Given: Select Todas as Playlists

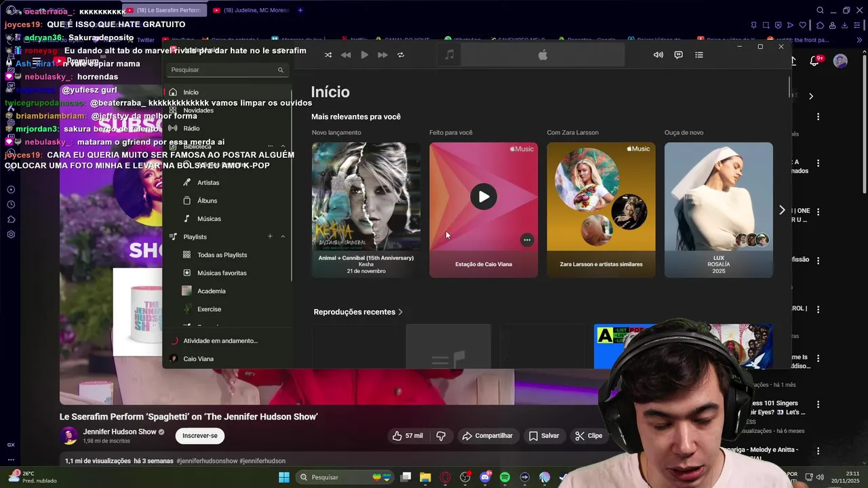Looking at the screenshot, I should point(227,255).
